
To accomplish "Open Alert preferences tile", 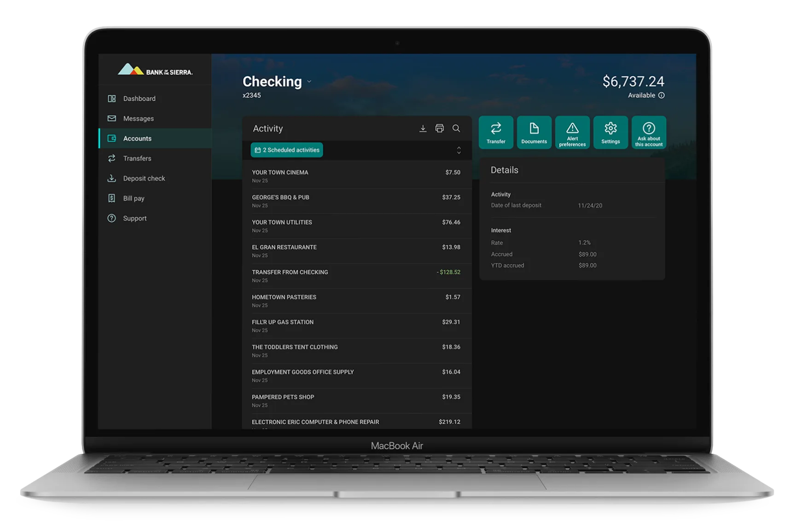I will (x=572, y=133).
